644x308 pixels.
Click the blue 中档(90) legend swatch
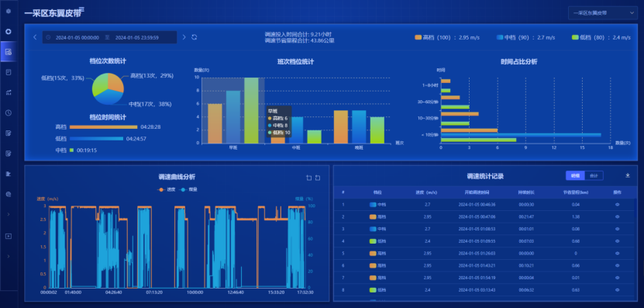[499, 37]
